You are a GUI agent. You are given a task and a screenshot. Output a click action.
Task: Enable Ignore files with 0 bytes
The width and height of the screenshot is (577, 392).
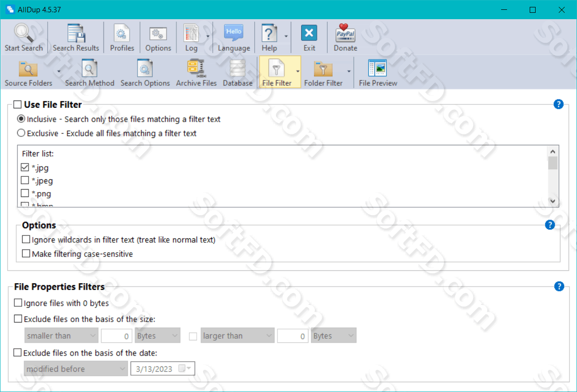18,303
